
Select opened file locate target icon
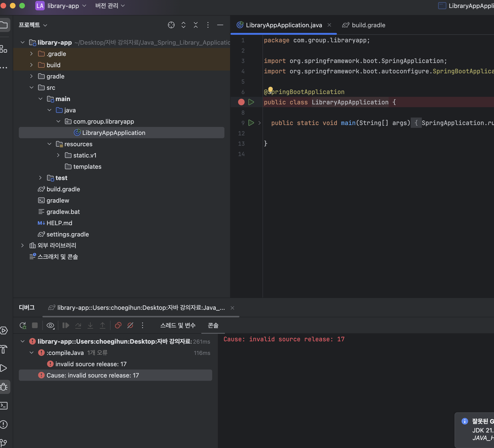pyautogui.click(x=171, y=25)
